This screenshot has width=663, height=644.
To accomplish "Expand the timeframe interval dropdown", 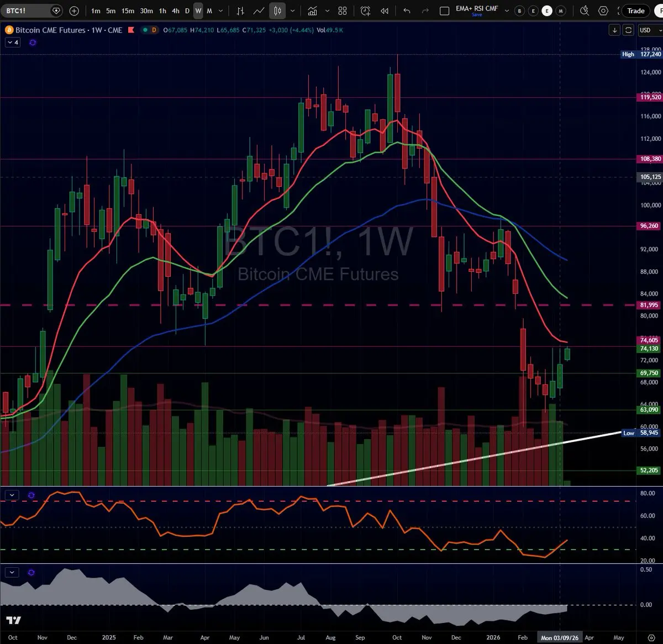I will [222, 10].
